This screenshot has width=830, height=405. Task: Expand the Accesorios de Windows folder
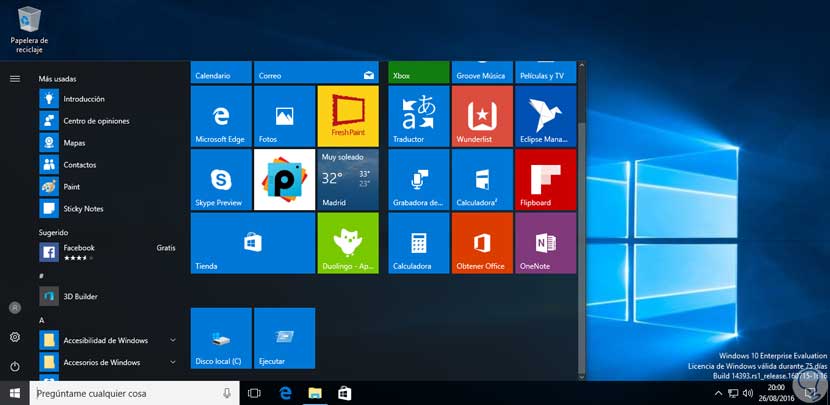(x=107, y=363)
